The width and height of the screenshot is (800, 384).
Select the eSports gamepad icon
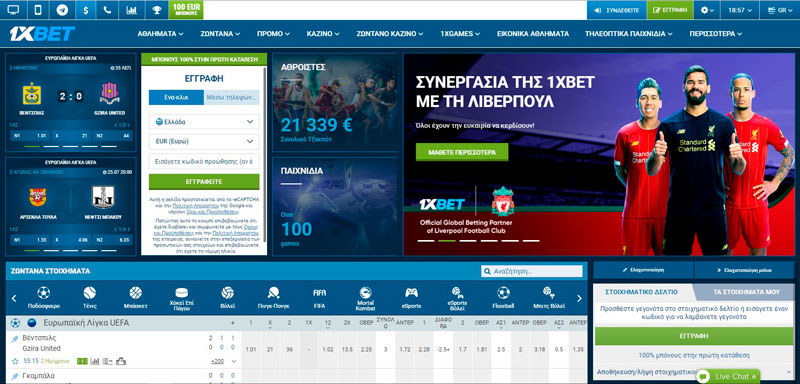[x=411, y=298]
